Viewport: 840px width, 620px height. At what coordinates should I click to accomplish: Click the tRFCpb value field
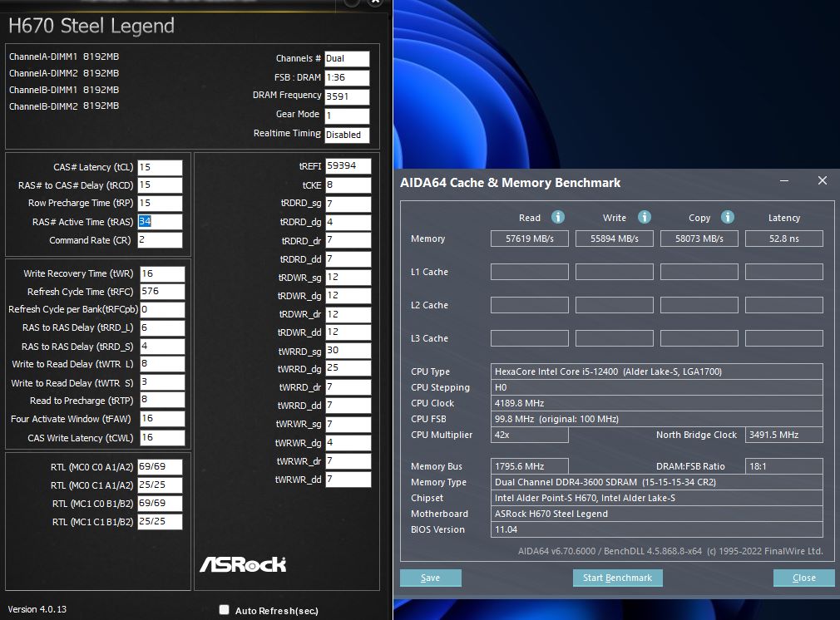click(162, 310)
